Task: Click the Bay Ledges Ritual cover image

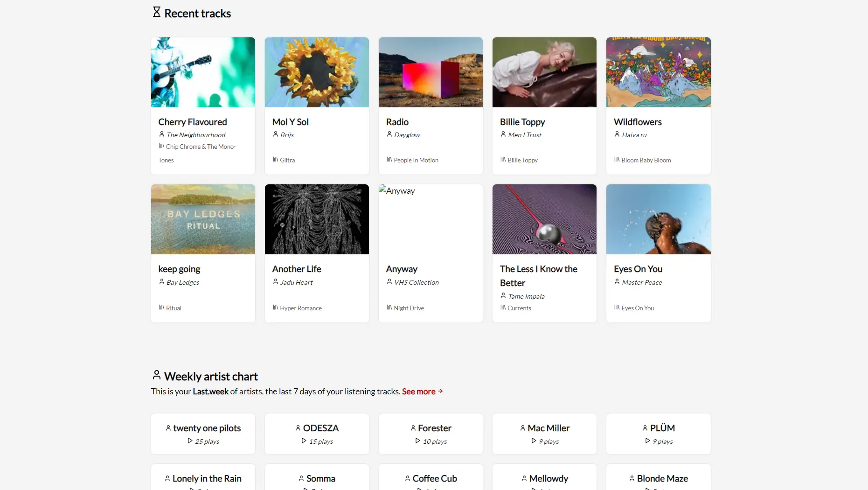Action: point(203,219)
